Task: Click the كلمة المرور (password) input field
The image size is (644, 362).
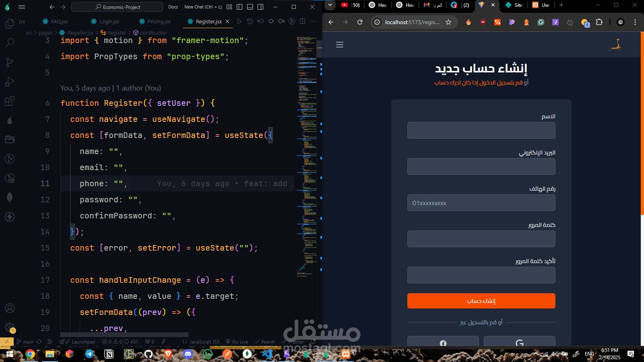Action: (x=481, y=239)
